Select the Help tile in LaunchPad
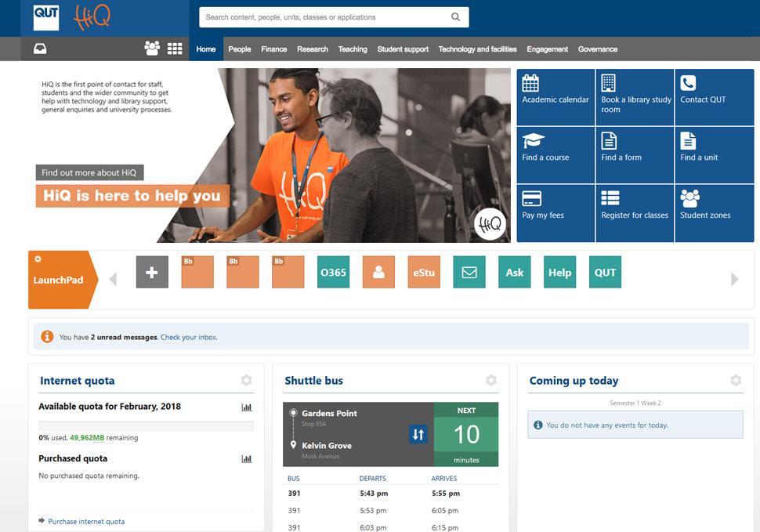This screenshot has width=760, height=532. (559, 272)
